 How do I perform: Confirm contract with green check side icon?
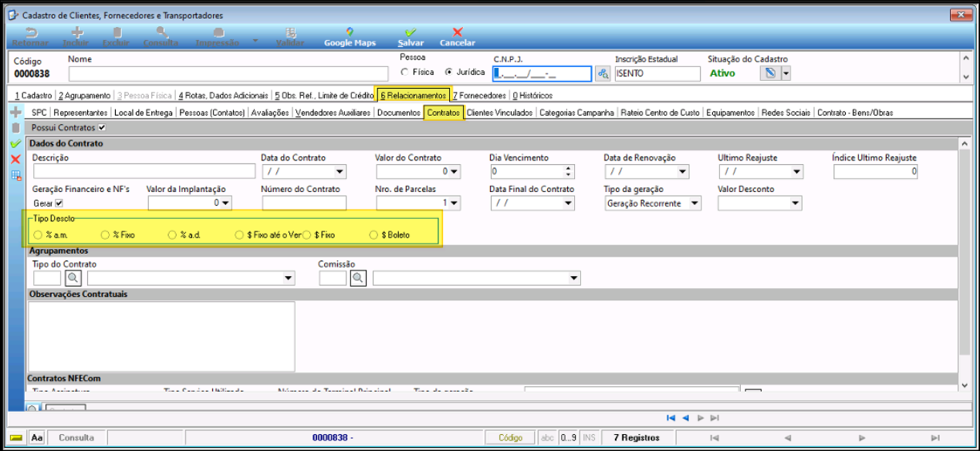coord(15,143)
